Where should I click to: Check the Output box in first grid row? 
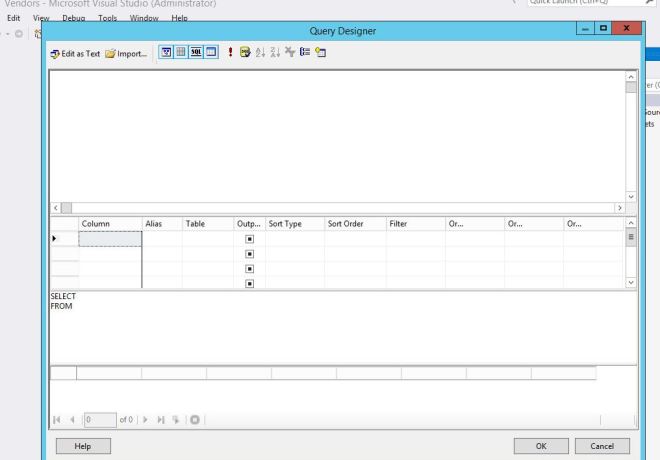point(249,239)
